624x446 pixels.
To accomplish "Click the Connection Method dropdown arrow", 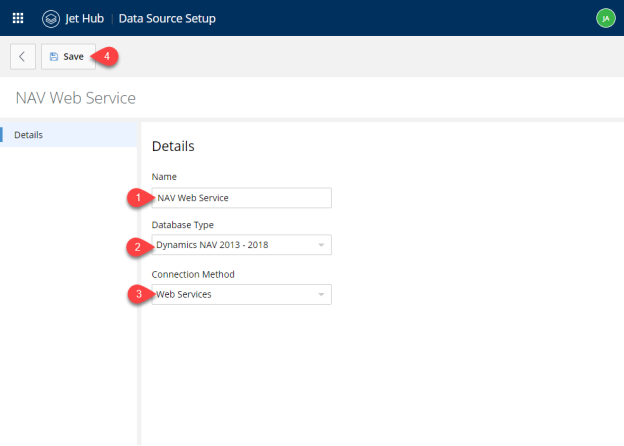I will click(321, 295).
